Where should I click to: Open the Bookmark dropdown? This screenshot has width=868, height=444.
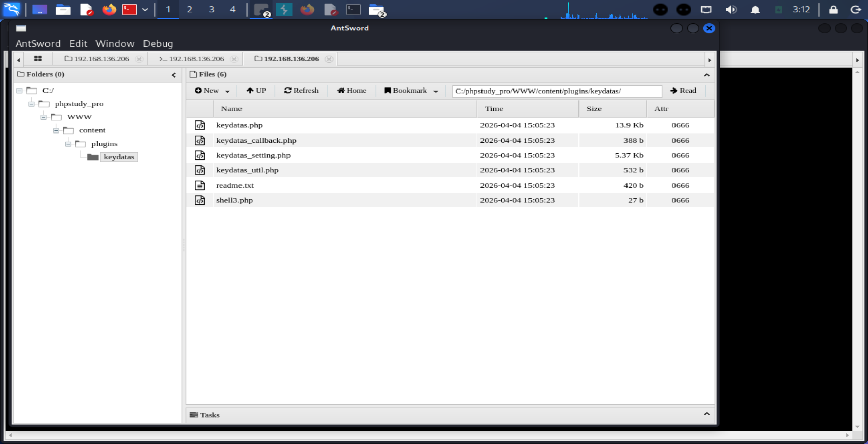pyautogui.click(x=411, y=91)
